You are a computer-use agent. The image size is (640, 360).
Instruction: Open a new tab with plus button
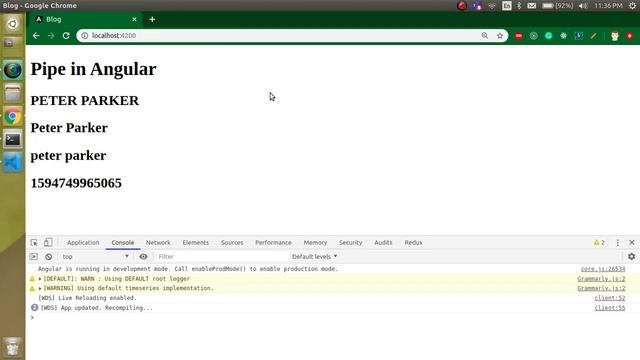click(152, 19)
